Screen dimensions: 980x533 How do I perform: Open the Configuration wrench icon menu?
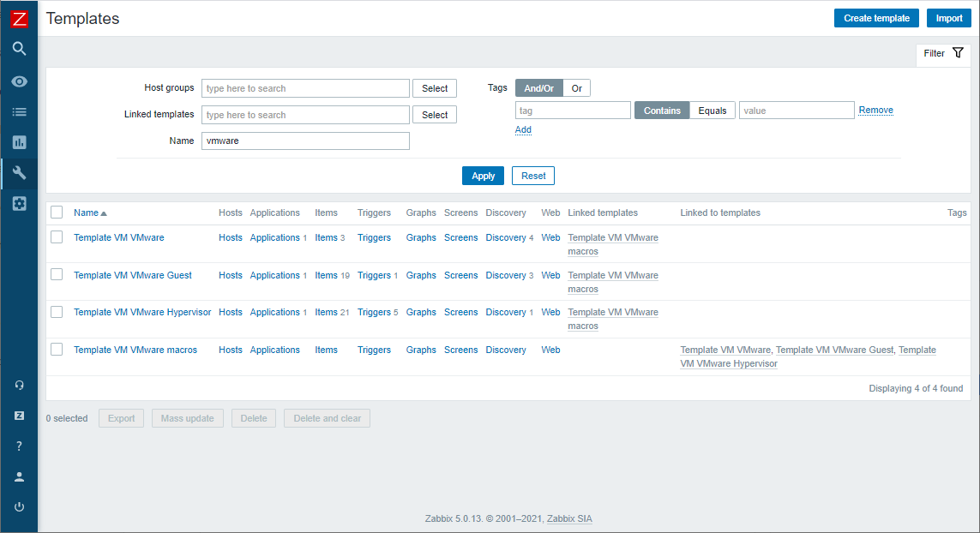(20, 173)
